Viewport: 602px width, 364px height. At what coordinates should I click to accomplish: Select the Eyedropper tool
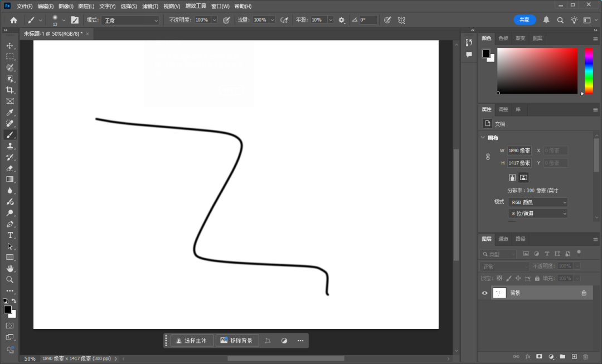(10, 113)
